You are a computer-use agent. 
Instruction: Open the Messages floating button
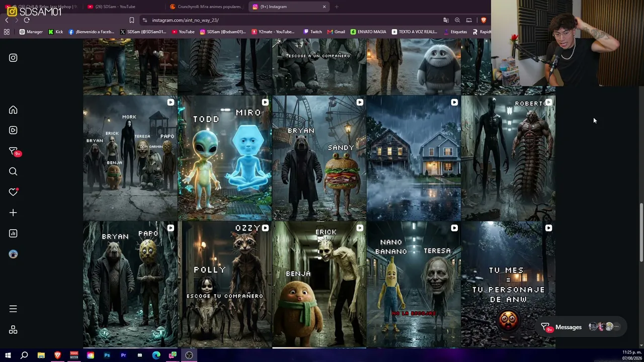[581, 327]
